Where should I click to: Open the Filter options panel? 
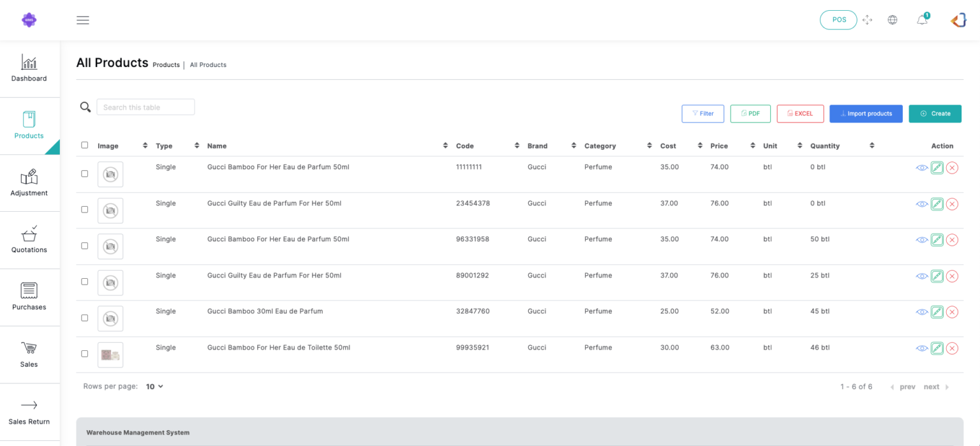[x=702, y=114]
